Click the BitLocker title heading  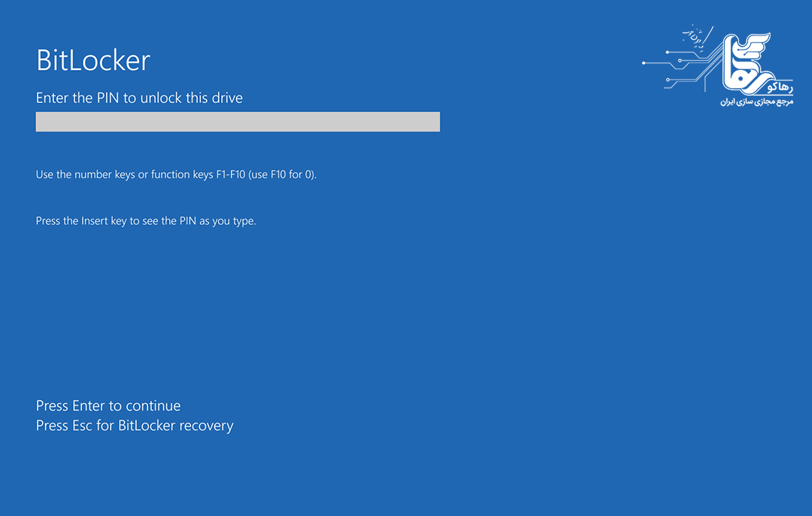pyautogui.click(x=93, y=60)
